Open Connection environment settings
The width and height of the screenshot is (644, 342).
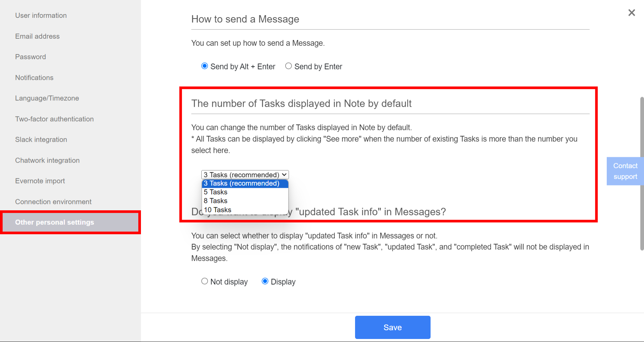(53, 202)
